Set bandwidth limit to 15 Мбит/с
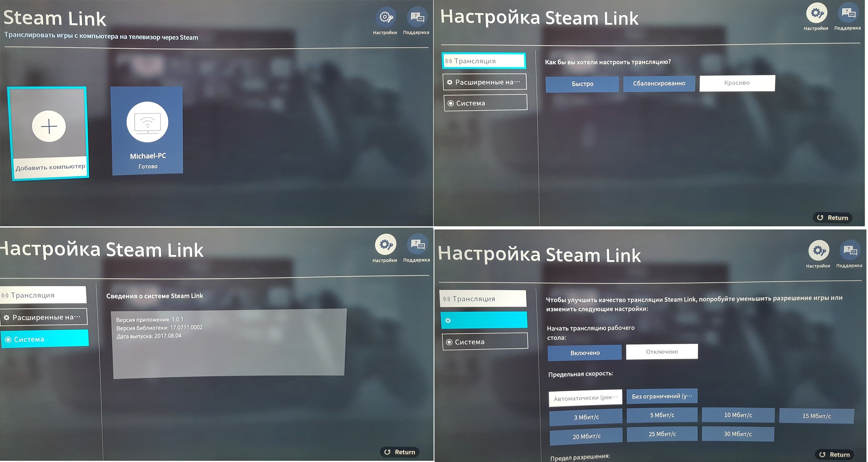The height and width of the screenshot is (462, 868). tap(816, 416)
